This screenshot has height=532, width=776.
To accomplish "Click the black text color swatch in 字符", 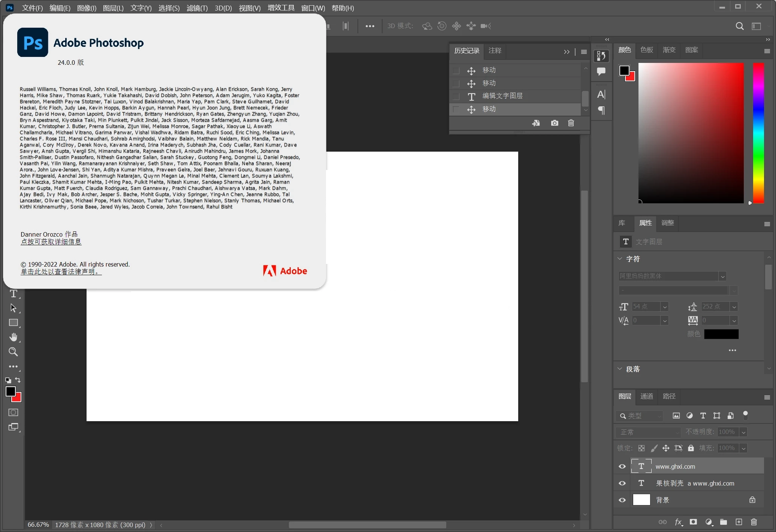I will coord(721,334).
